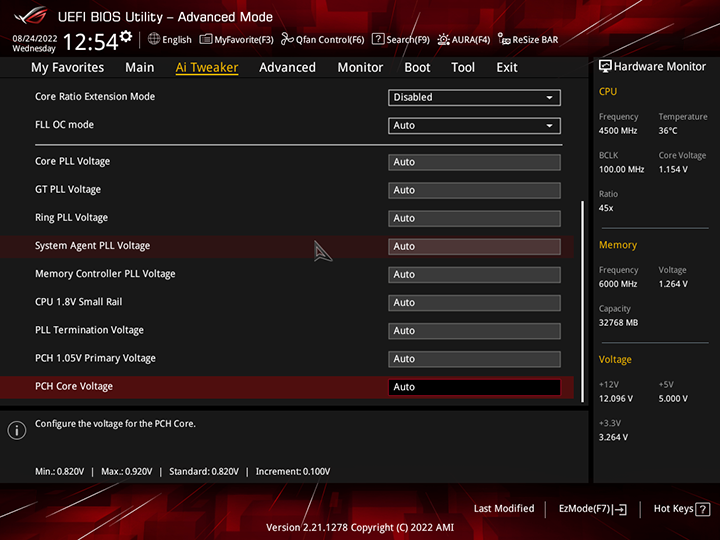
Task: Open the FLL OC mode dropdown
Action: 474,126
